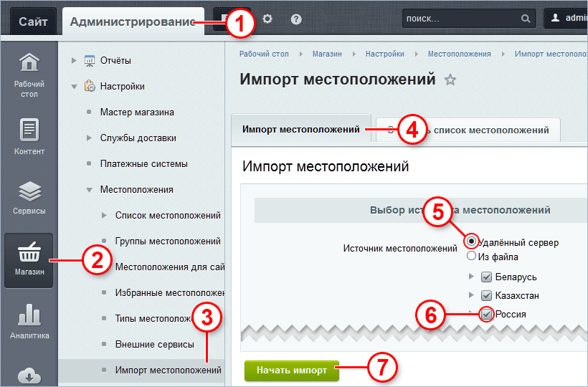The image size is (588, 387).
Task: Expand the Казахстан country node
Action: 471,295
